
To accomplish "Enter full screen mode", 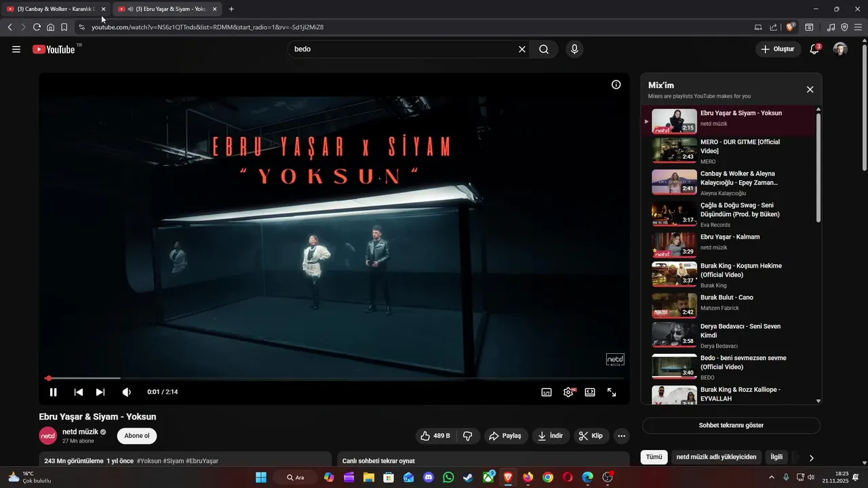I will [612, 392].
